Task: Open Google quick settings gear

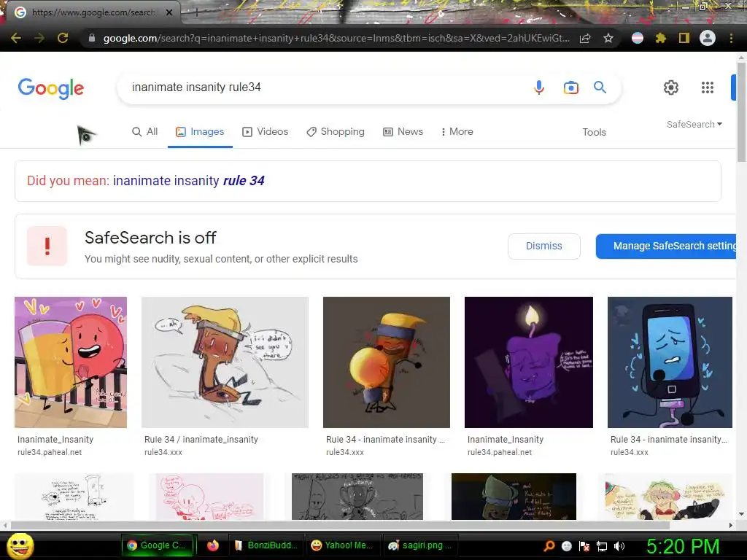Action: tap(671, 87)
